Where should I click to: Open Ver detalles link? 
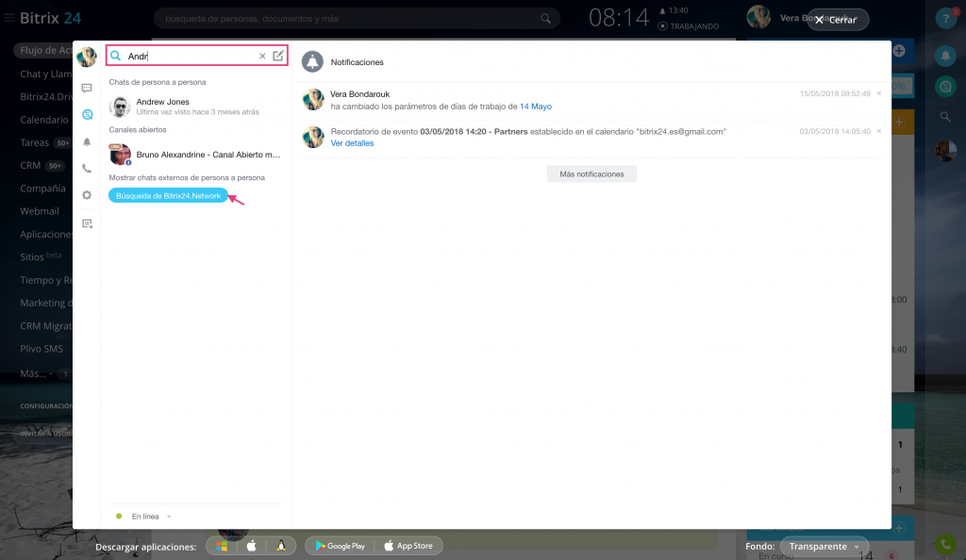click(x=352, y=143)
